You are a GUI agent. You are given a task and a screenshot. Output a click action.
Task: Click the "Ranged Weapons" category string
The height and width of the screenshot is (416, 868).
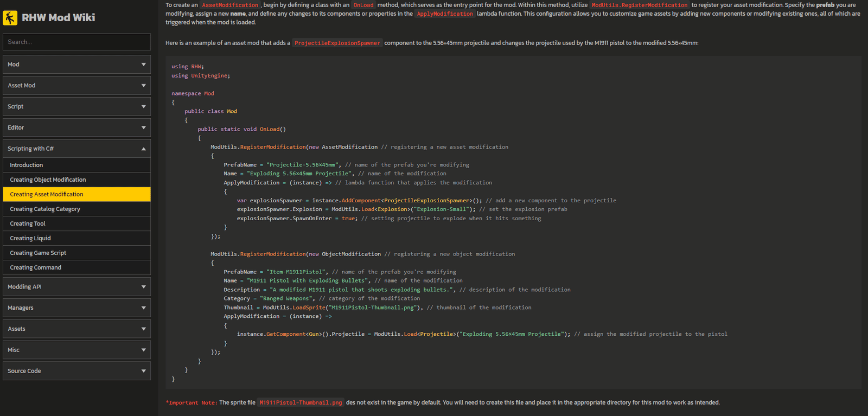[x=286, y=298]
